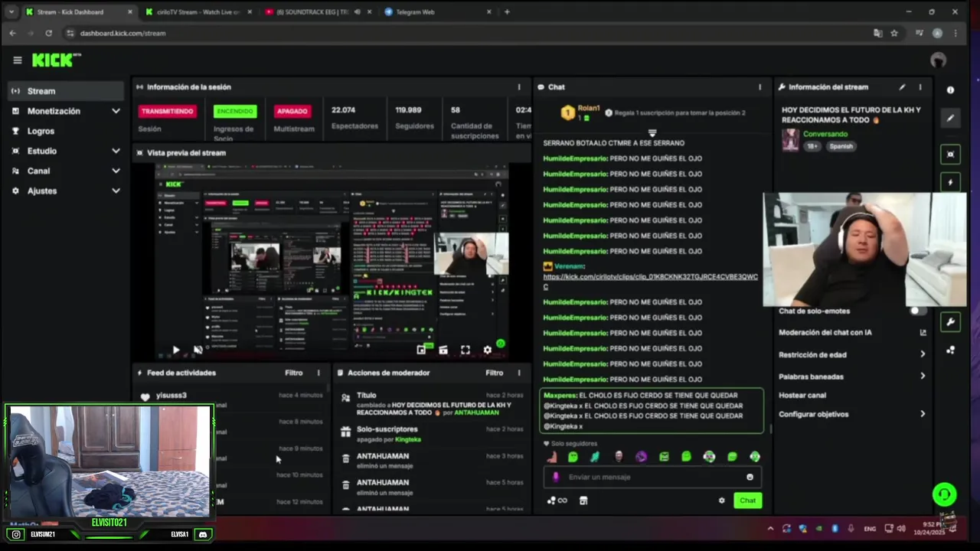Open the Verenam clip link in chat
Image resolution: width=980 pixels, height=551 pixels.
[x=650, y=281]
